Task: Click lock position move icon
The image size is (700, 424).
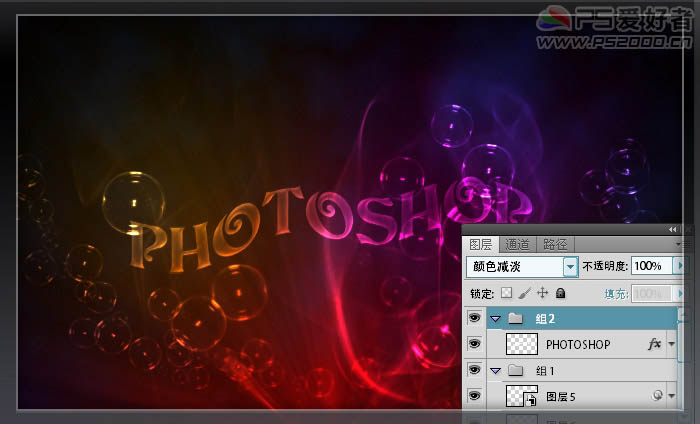Action: click(542, 293)
